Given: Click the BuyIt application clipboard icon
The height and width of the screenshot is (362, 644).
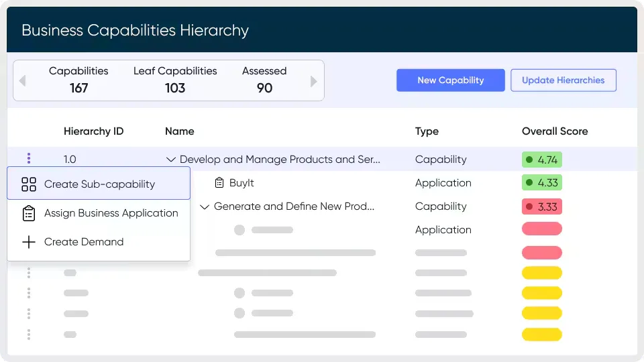Looking at the screenshot, I should tap(219, 183).
